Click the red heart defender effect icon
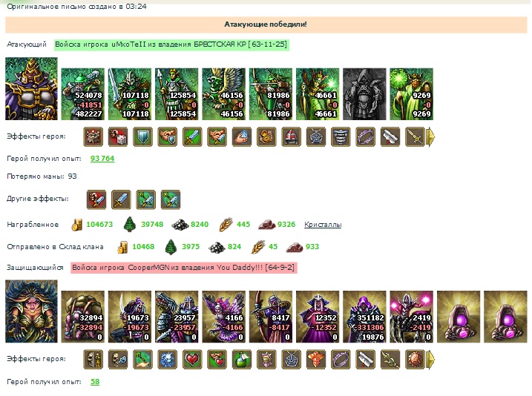The height and width of the screenshot is (396, 532). [192, 359]
